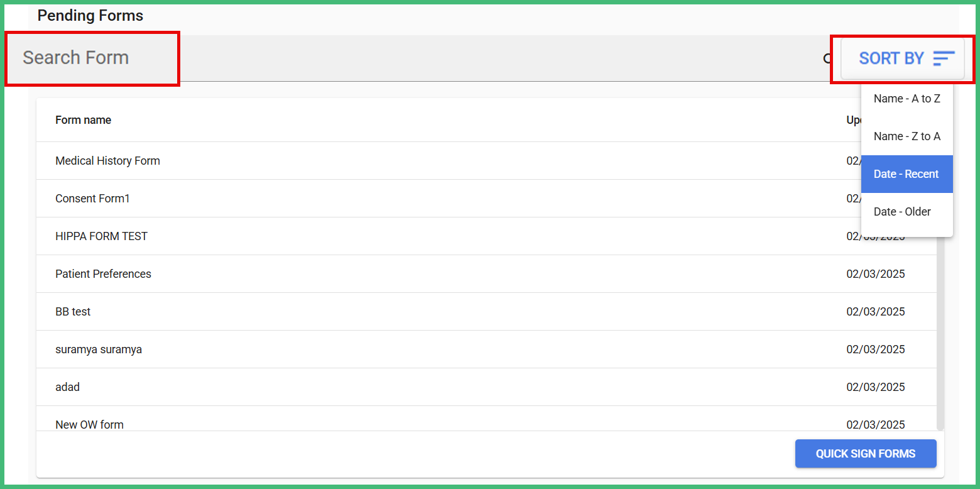
Task: Choose Name - A to Z sorting
Action: pyautogui.click(x=906, y=99)
